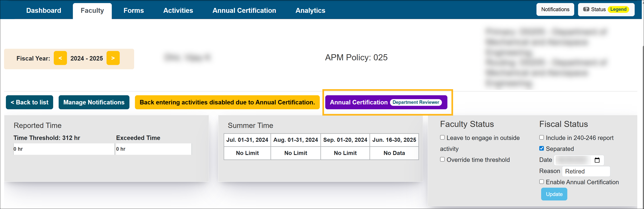
Task: Click the previous fiscal year arrow
Action: [60, 58]
